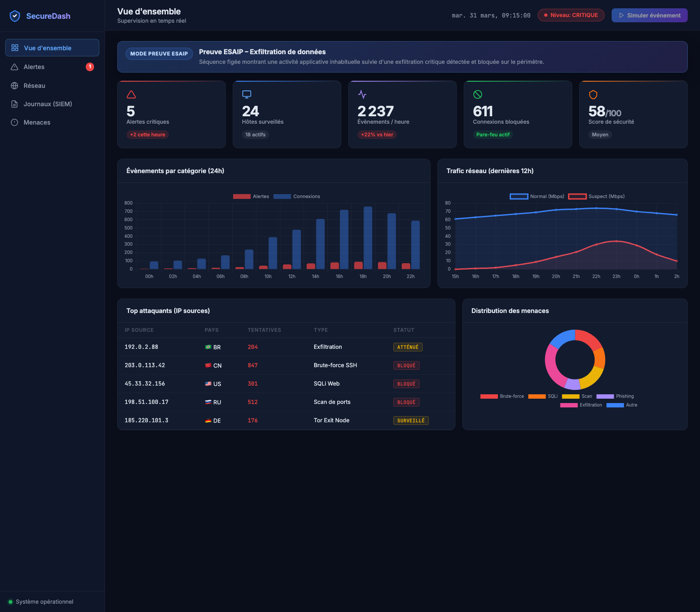
Task: Click the Vue d'ensemble grid icon
Action: click(15, 48)
